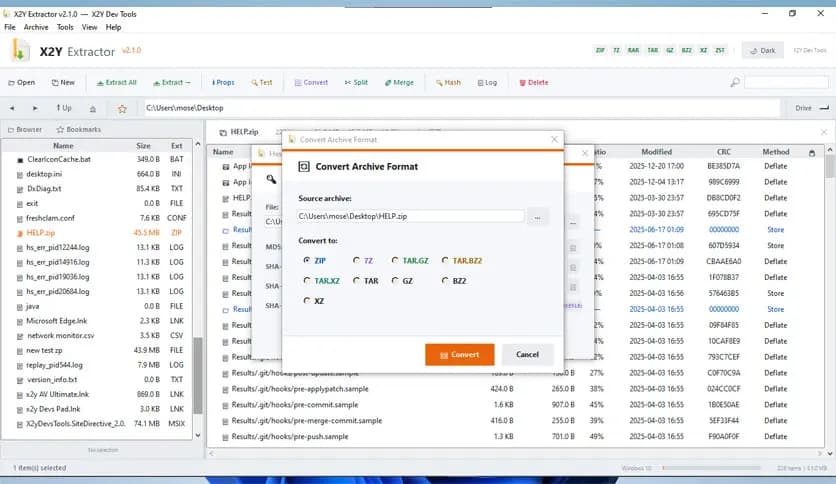Open the View menu

pos(89,27)
